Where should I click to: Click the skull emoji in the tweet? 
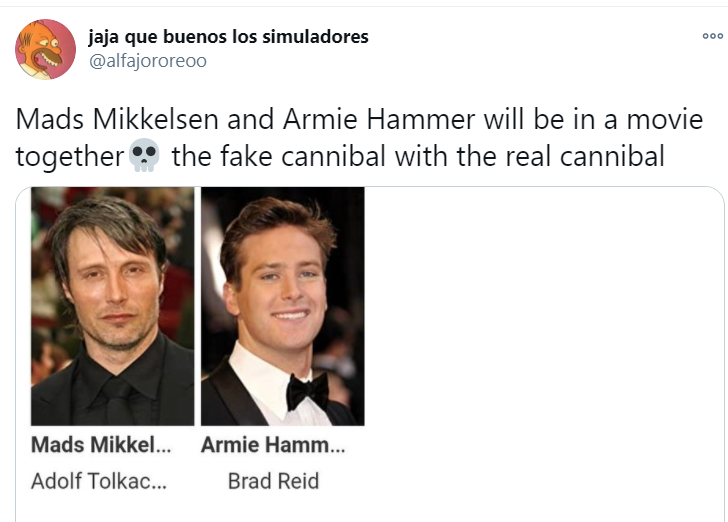click(x=144, y=155)
